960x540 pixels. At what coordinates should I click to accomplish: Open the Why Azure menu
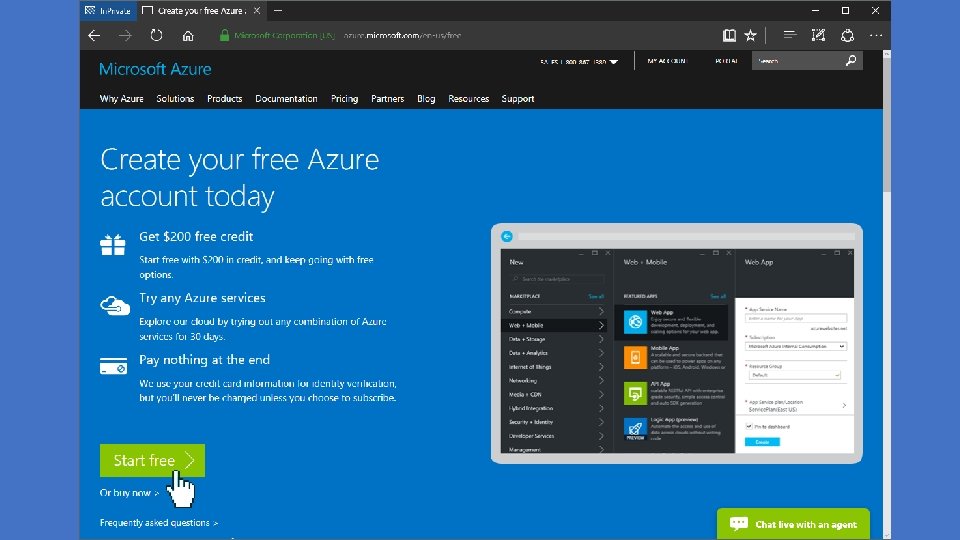click(121, 99)
